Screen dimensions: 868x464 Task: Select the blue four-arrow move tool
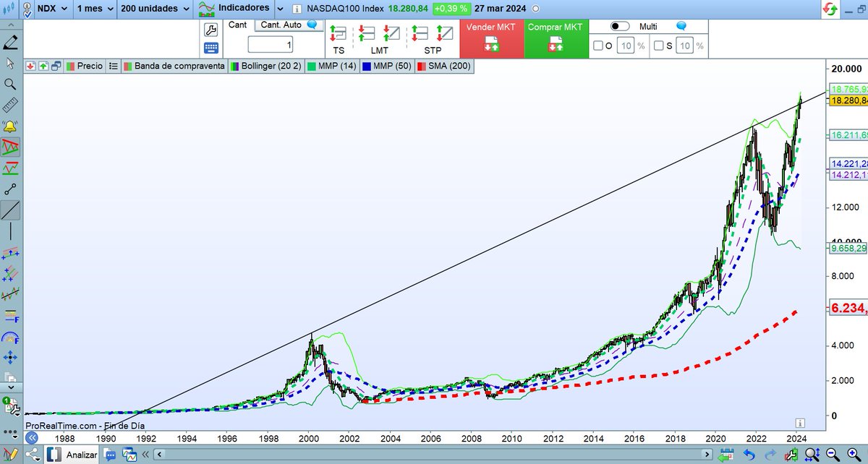coord(10,358)
